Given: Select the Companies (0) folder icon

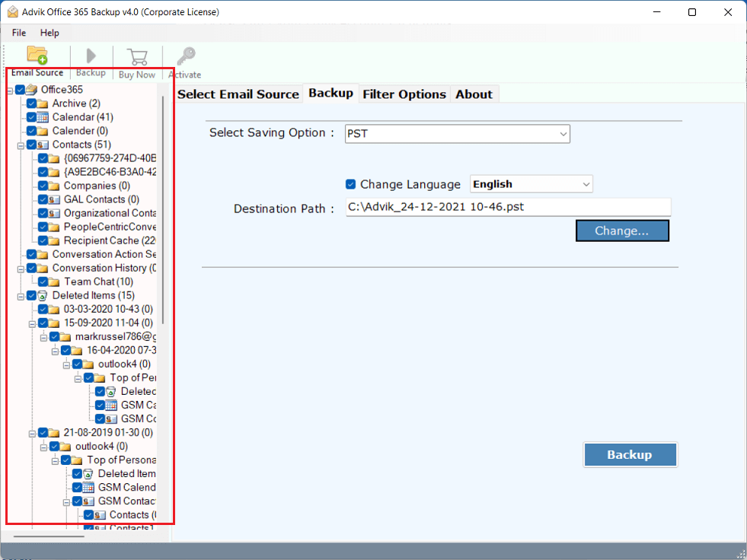Looking at the screenshot, I should (x=54, y=186).
